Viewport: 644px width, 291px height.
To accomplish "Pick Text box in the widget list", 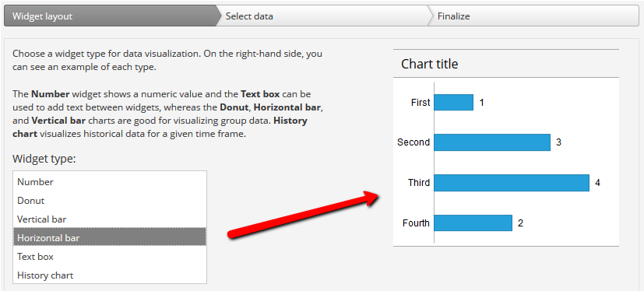I will click(x=110, y=257).
